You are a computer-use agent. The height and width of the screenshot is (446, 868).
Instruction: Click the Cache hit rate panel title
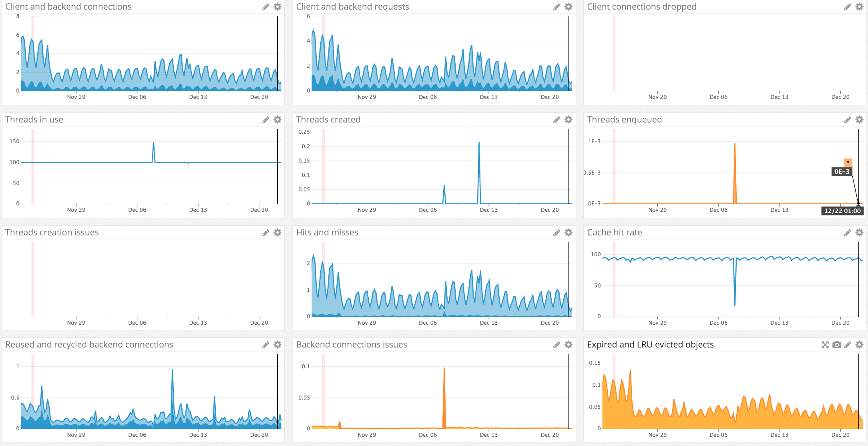click(614, 233)
